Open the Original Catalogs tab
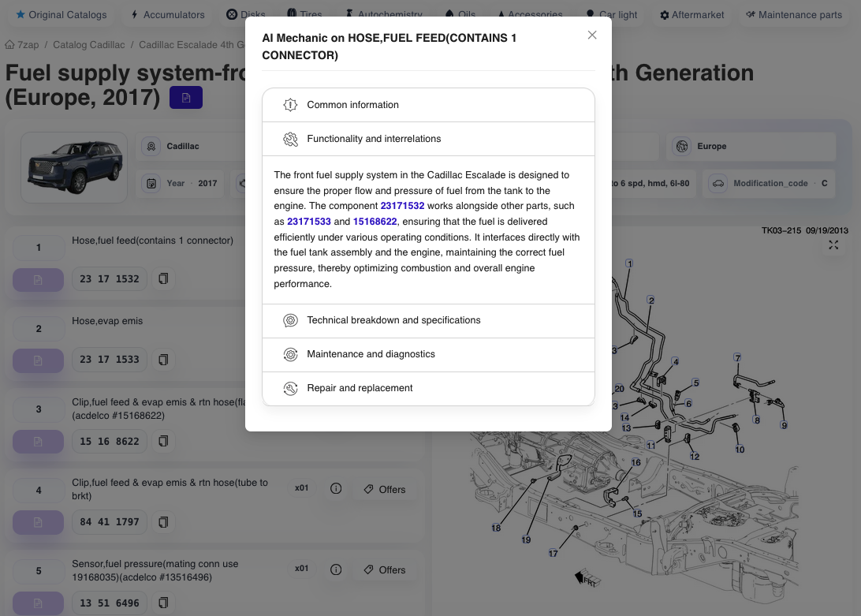The image size is (861, 616). click(x=61, y=15)
